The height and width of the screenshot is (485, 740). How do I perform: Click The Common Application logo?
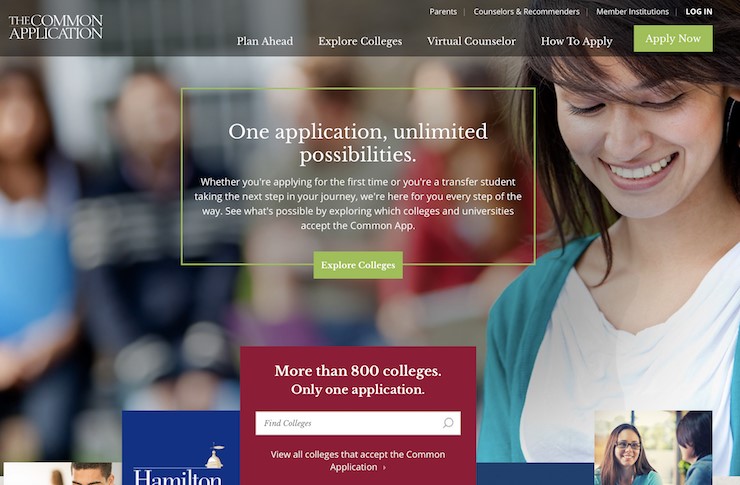click(x=56, y=27)
